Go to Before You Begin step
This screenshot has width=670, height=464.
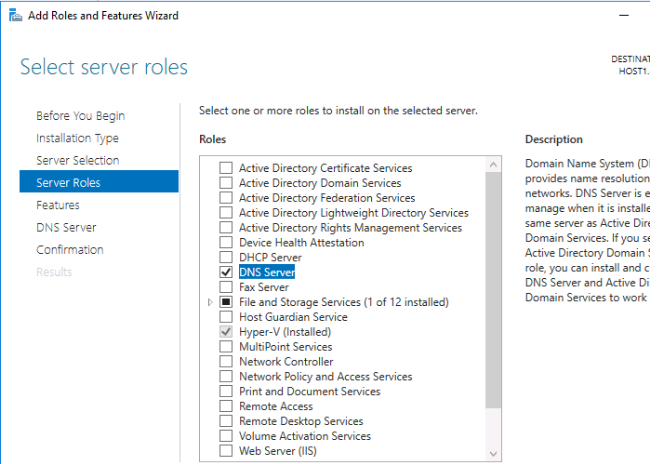(x=80, y=116)
